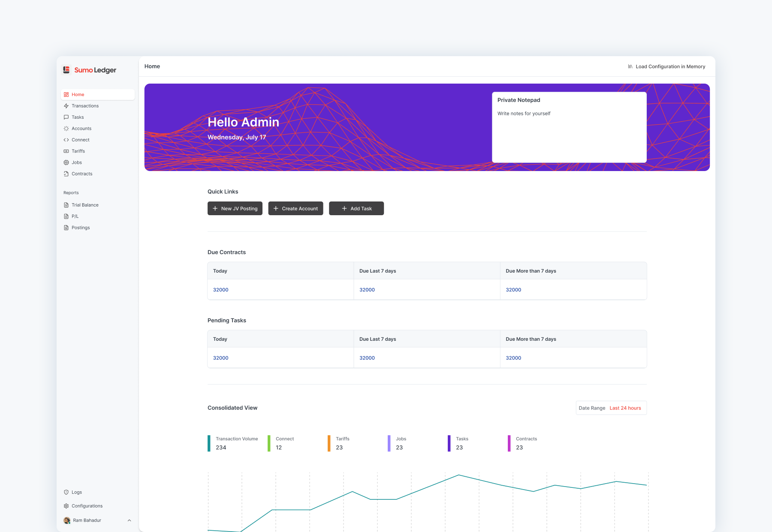
Task: Click the P/L report file icon
Action: (x=66, y=216)
